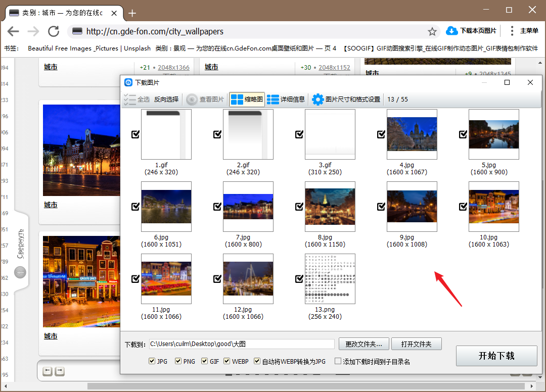The width and height of the screenshot is (546, 392).
Task: Click the 2048x1152 resolution link
Action: point(334,68)
